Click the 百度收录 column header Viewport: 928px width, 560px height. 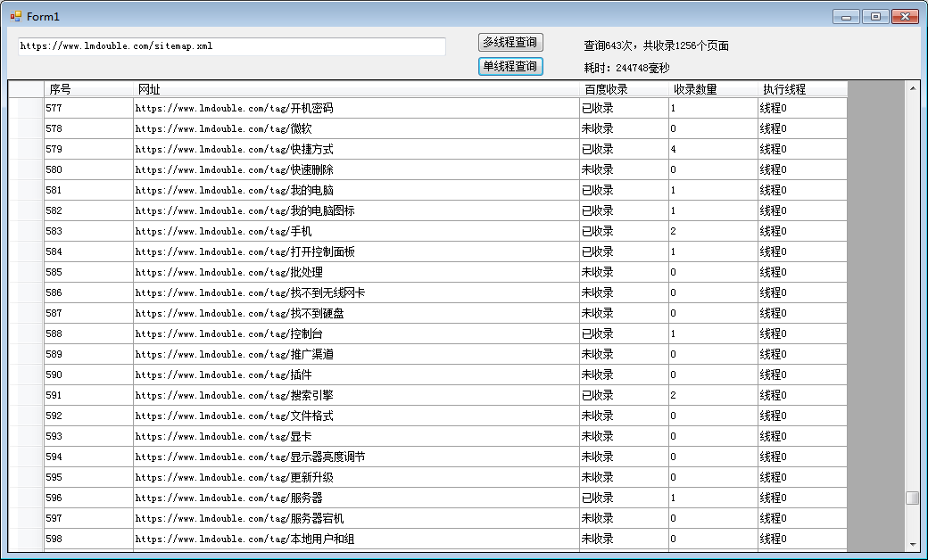pos(625,89)
